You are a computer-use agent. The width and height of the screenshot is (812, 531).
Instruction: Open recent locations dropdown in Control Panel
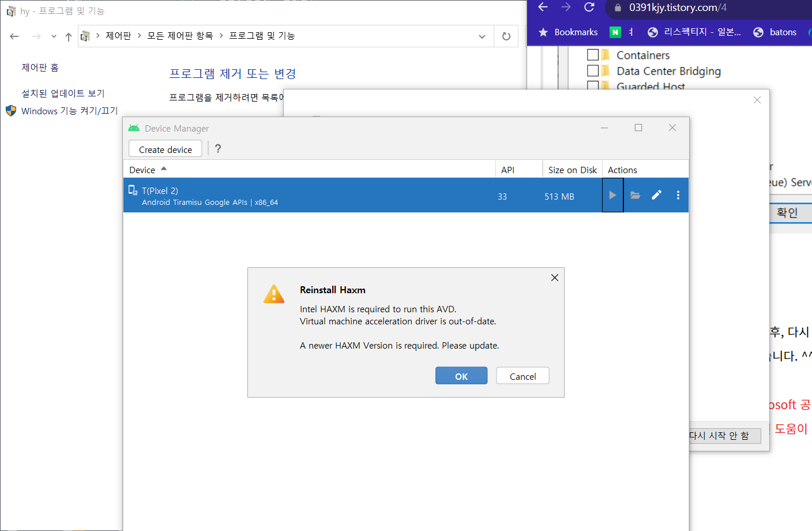(x=54, y=36)
